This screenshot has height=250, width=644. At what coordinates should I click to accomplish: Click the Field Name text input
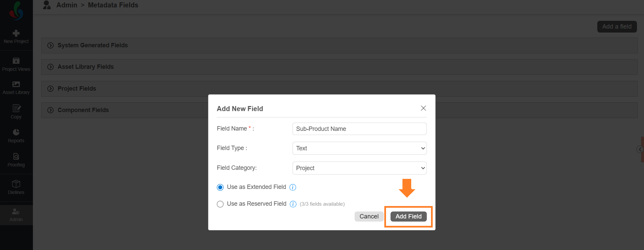tap(359, 129)
